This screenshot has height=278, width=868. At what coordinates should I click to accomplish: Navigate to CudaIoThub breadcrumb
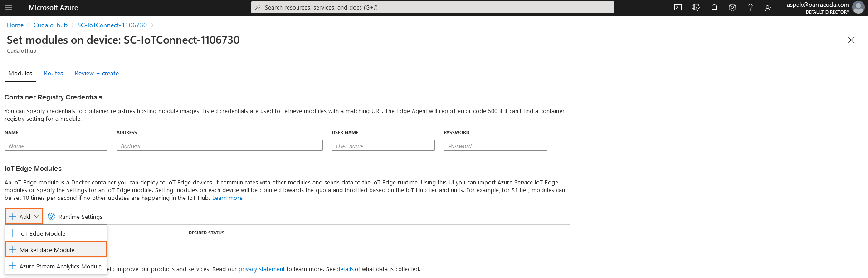50,25
